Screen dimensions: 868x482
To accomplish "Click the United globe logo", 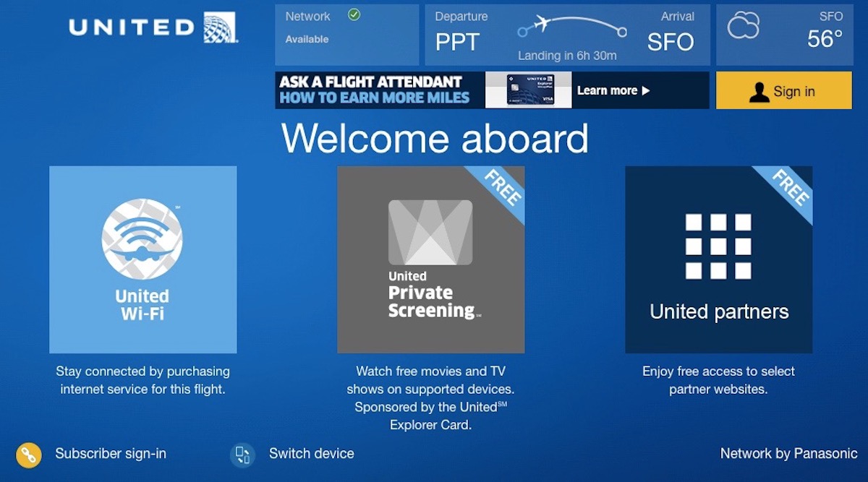I will pyautogui.click(x=219, y=27).
